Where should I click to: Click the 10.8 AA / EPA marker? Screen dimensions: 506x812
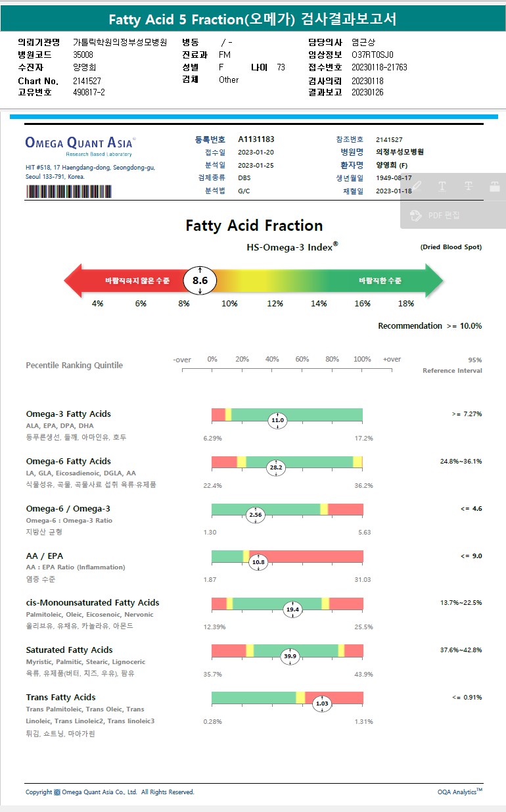click(258, 562)
